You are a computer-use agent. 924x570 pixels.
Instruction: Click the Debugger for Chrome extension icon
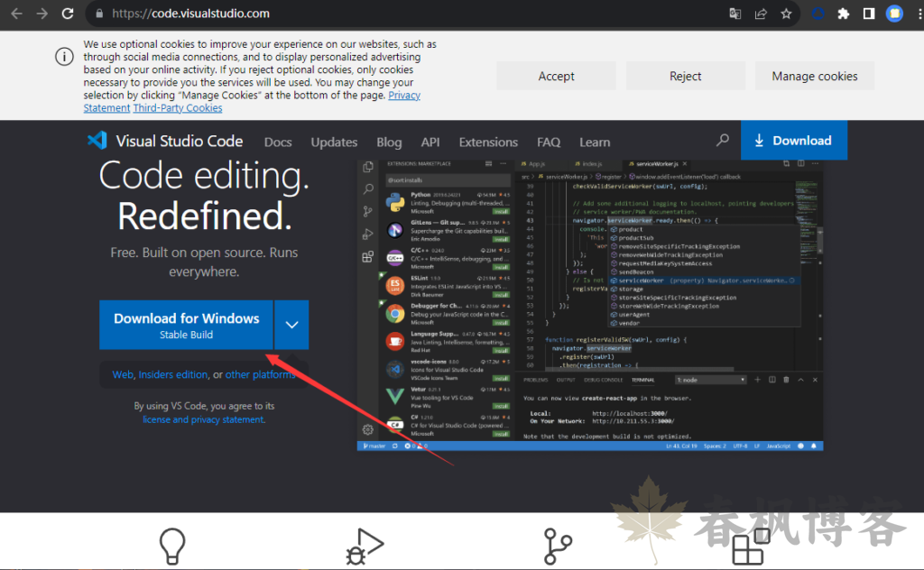[395, 314]
